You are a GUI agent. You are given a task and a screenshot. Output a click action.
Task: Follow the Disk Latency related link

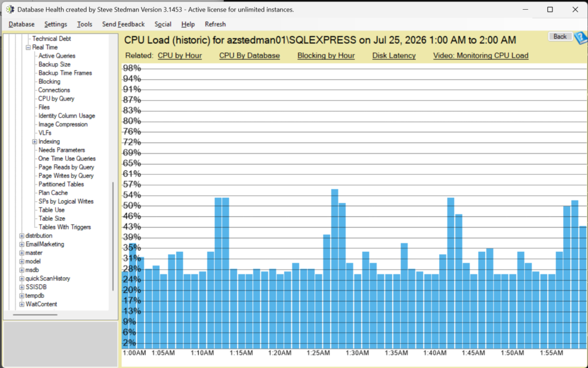pos(394,56)
